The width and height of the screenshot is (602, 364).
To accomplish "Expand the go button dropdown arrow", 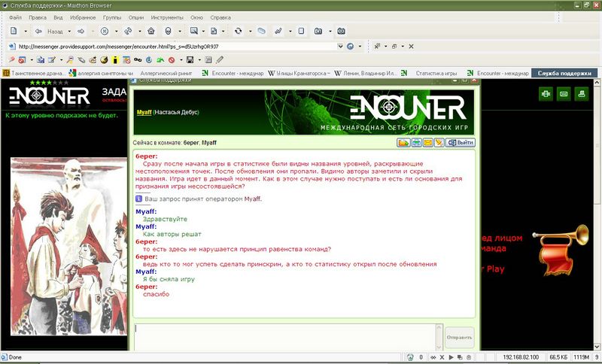I will (x=360, y=46).
